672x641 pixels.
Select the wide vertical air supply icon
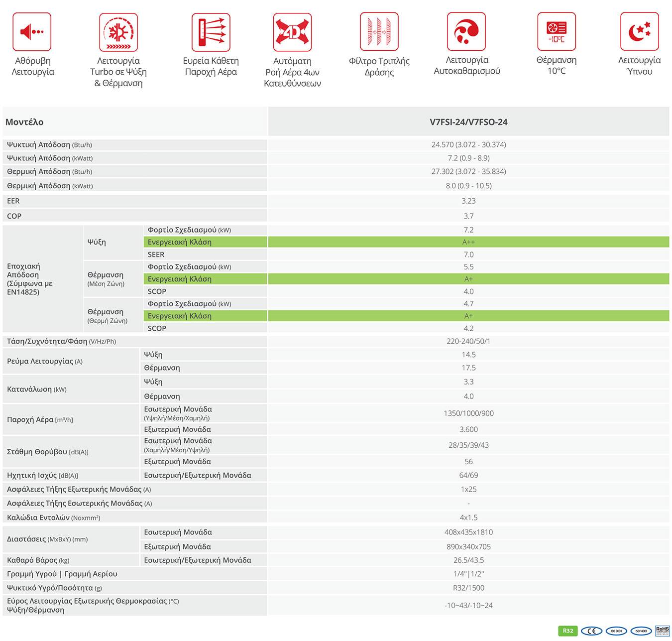pyautogui.click(x=211, y=32)
